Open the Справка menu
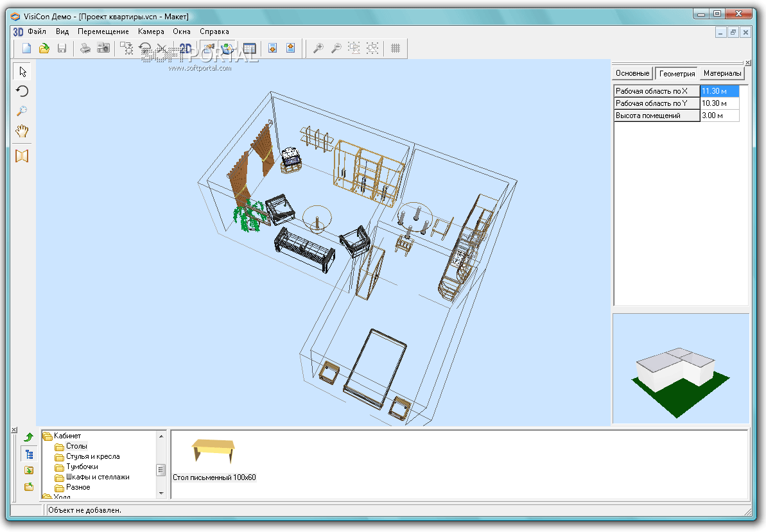 [214, 31]
